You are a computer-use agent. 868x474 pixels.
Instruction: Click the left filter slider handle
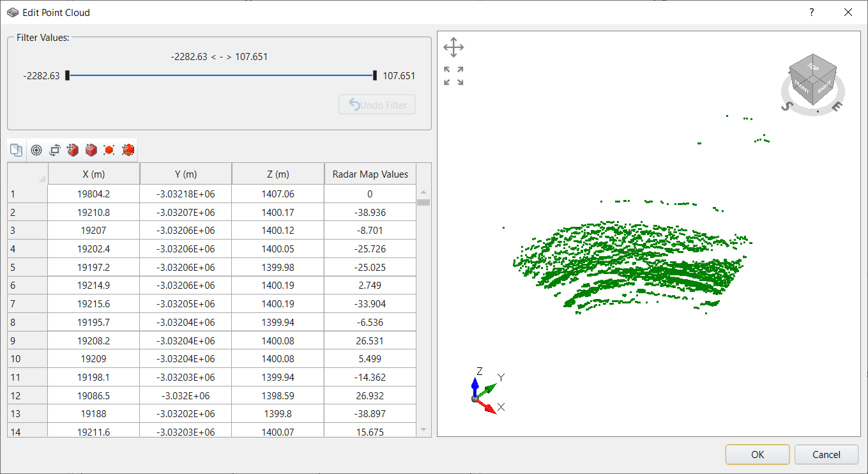pos(67,75)
